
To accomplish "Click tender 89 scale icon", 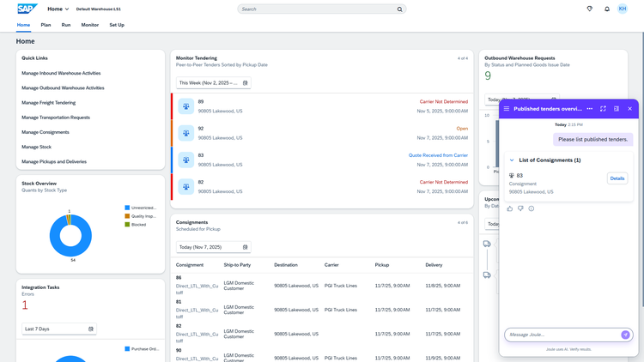I will (186, 106).
